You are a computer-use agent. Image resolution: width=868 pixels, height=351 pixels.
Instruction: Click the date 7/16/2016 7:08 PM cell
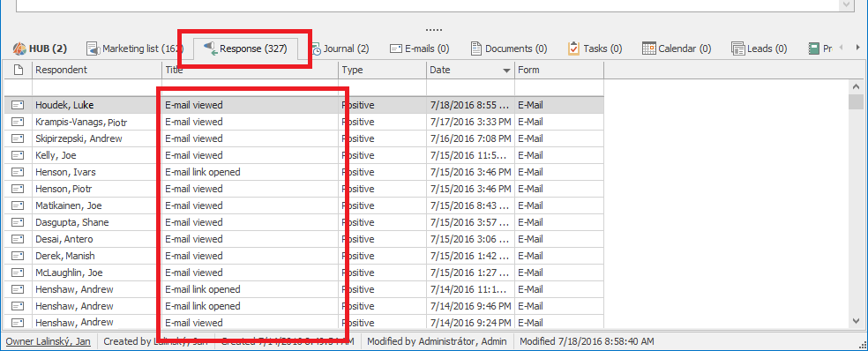point(470,138)
